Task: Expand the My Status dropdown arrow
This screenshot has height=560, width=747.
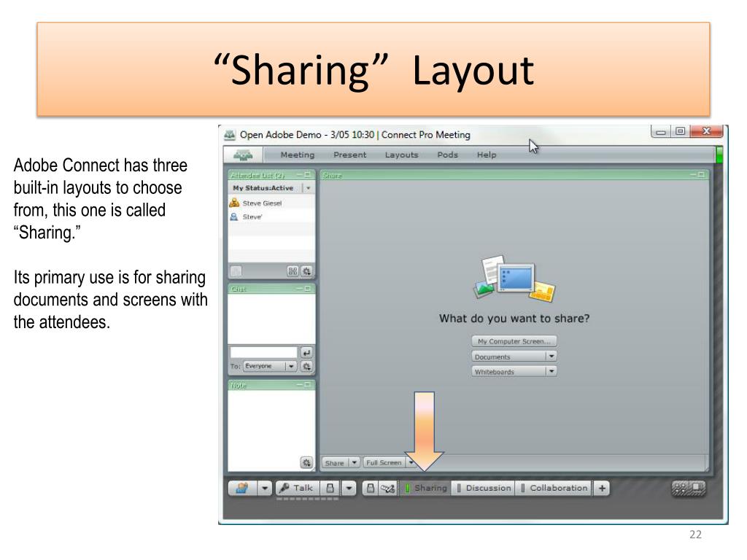Action: click(x=309, y=188)
